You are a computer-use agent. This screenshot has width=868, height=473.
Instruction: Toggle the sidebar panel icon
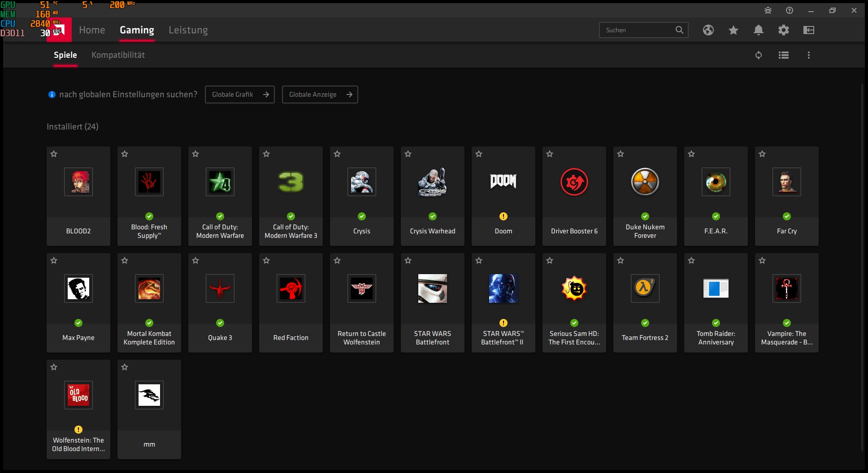(809, 30)
